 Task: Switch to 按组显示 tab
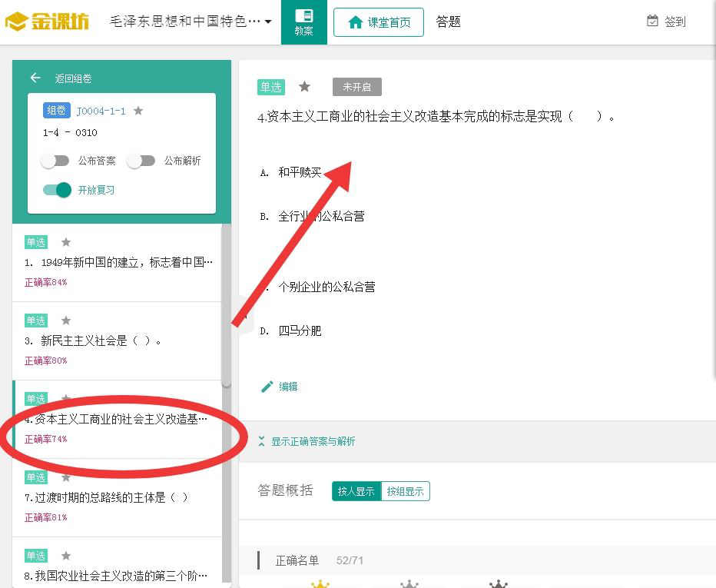[405, 491]
